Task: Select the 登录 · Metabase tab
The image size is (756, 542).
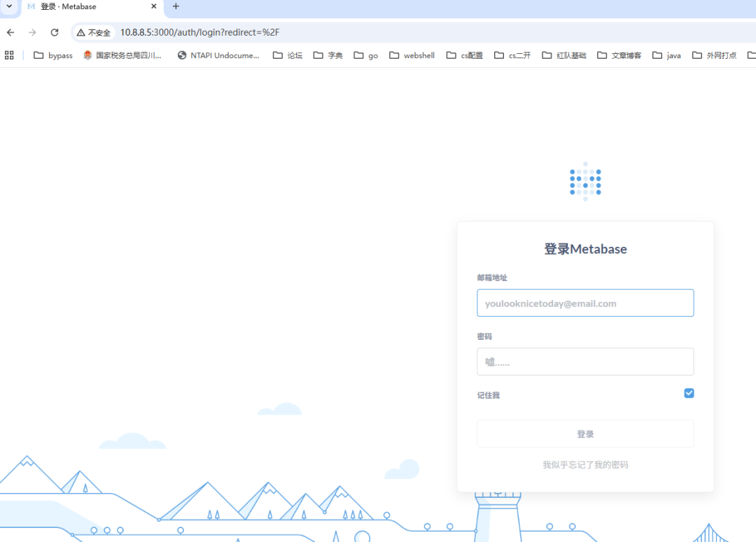Action: [x=92, y=7]
